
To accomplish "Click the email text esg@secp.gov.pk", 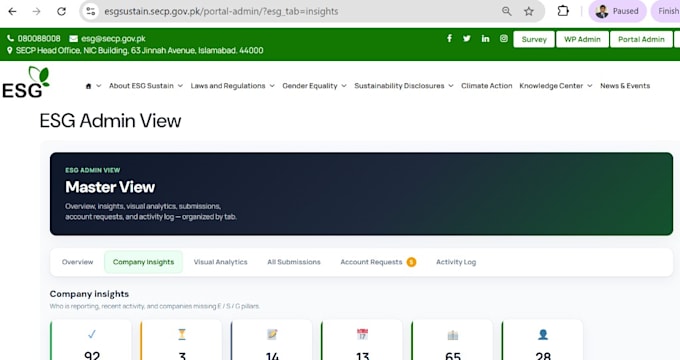I will 113,39.
